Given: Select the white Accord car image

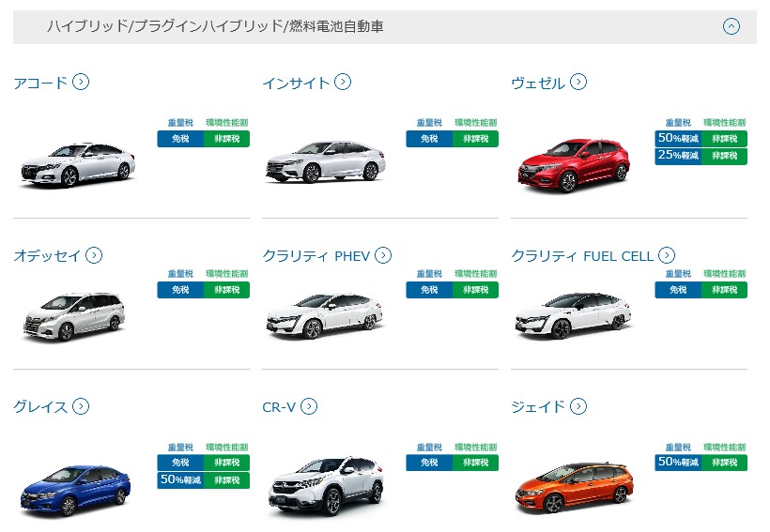Looking at the screenshot, I should tap(78, 165).
